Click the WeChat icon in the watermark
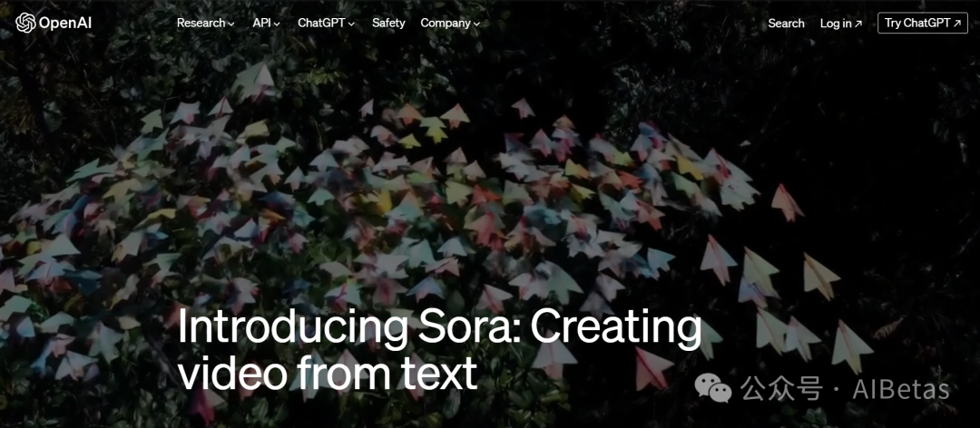Screen dimensions: 980x428 (x=712, y=391)
